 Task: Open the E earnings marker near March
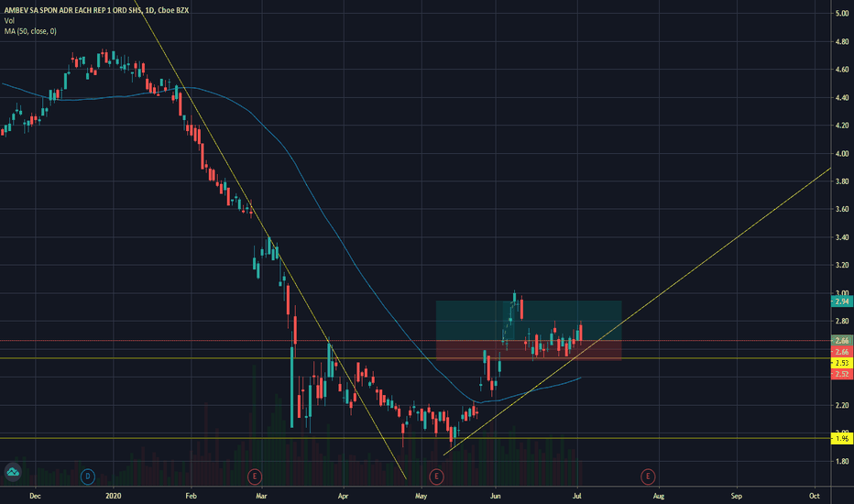(x=255, y=477)
